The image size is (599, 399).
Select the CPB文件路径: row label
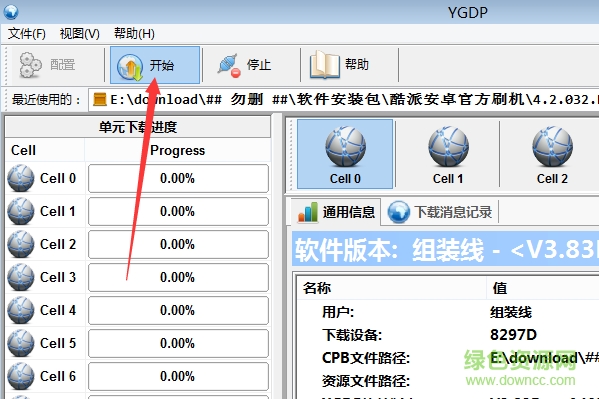click(x=366, y=358)
